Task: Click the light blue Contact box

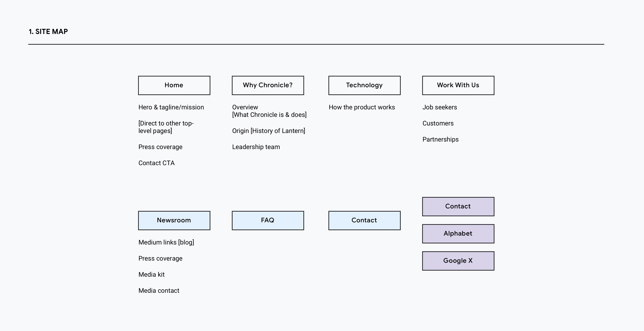Action: pos(364,220)
